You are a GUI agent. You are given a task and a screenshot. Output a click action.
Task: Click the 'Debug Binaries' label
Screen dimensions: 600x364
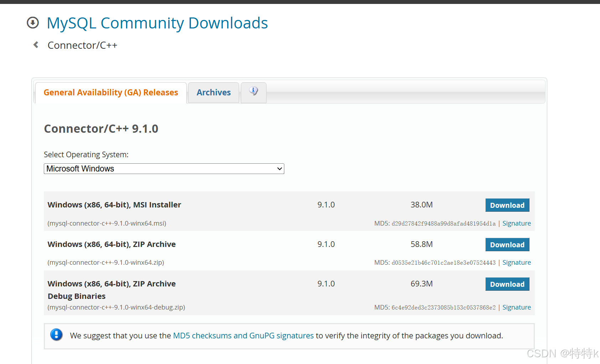(77, 296)
